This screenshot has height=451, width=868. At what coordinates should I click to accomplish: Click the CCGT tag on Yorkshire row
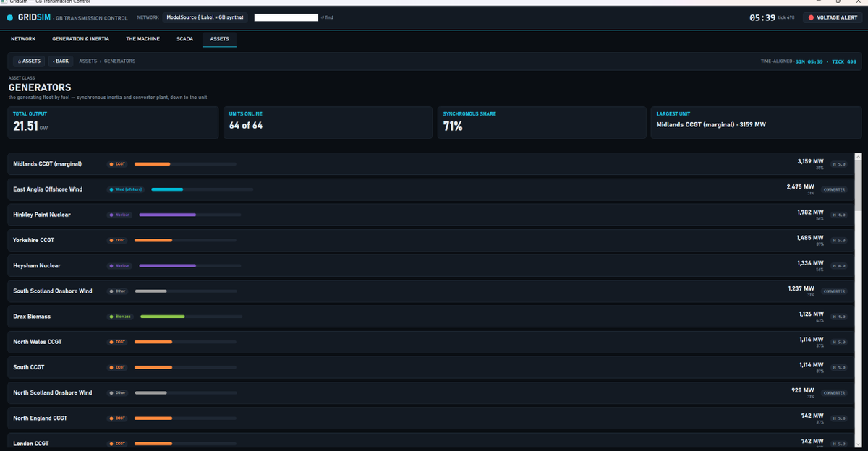pyautogui.click(x=118, y=240)
